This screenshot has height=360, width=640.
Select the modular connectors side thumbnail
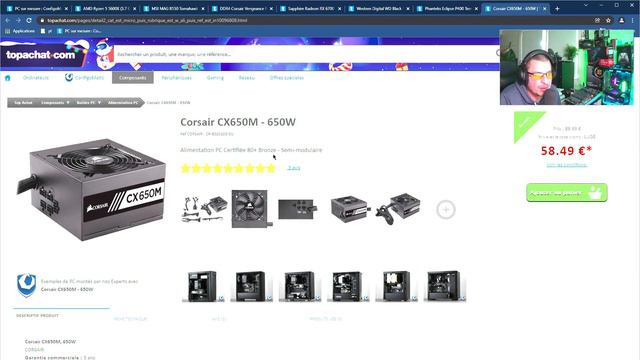click(298, 209)
